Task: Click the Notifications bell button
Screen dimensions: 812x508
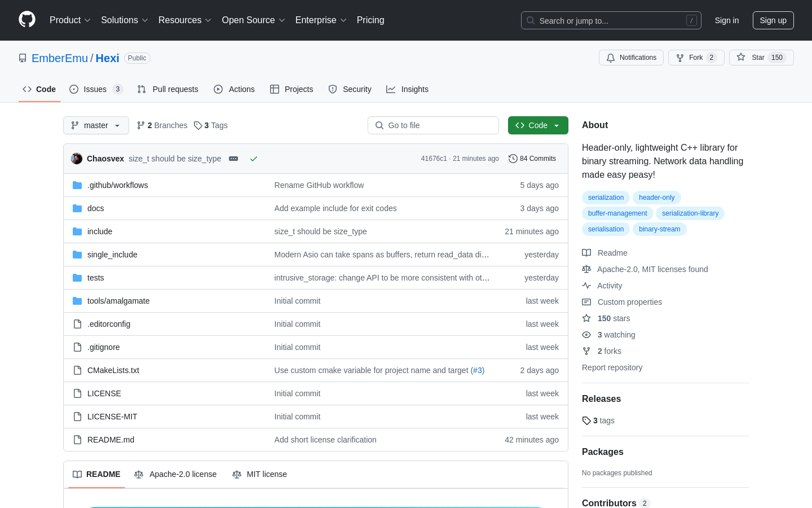Action: 631,58
